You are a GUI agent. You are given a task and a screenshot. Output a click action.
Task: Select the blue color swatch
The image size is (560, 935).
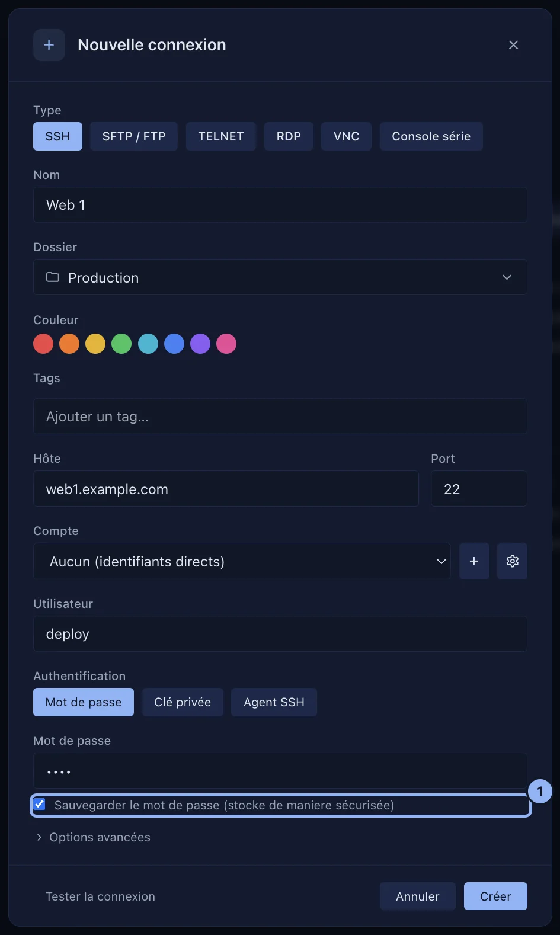coord(174,344)
